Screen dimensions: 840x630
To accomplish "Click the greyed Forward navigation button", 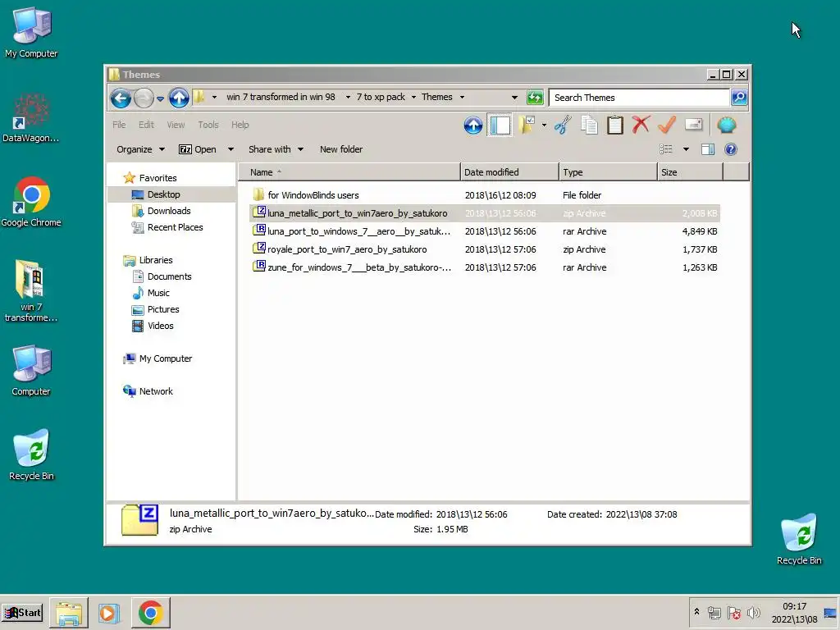I will pyautogui.click(x=144, y=98).
